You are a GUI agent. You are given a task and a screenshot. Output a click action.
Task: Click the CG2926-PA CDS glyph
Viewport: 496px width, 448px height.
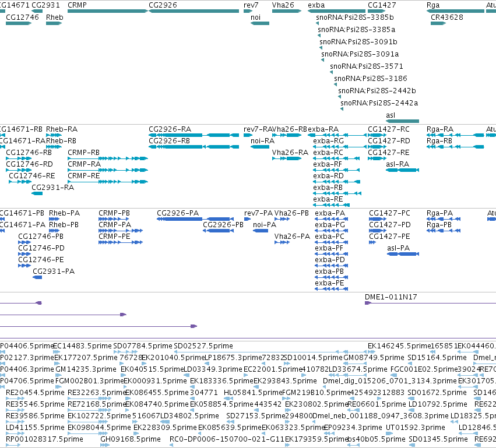click(x=195, y=219)
